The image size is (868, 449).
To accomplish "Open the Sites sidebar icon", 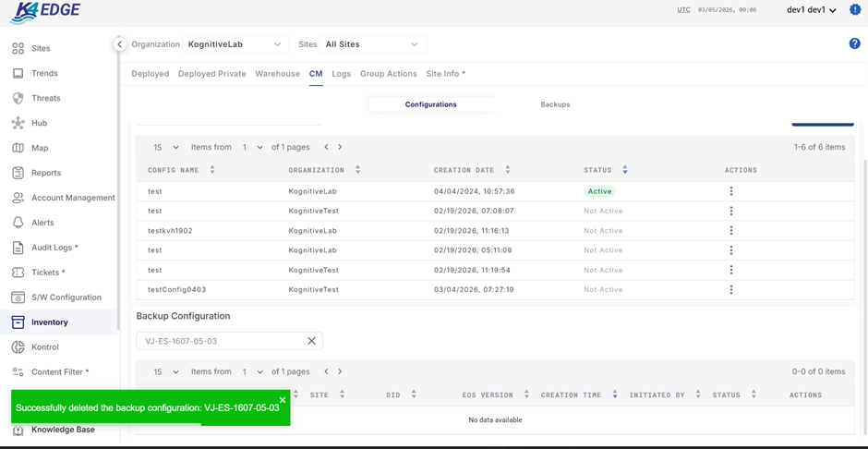I will [18, 48].
